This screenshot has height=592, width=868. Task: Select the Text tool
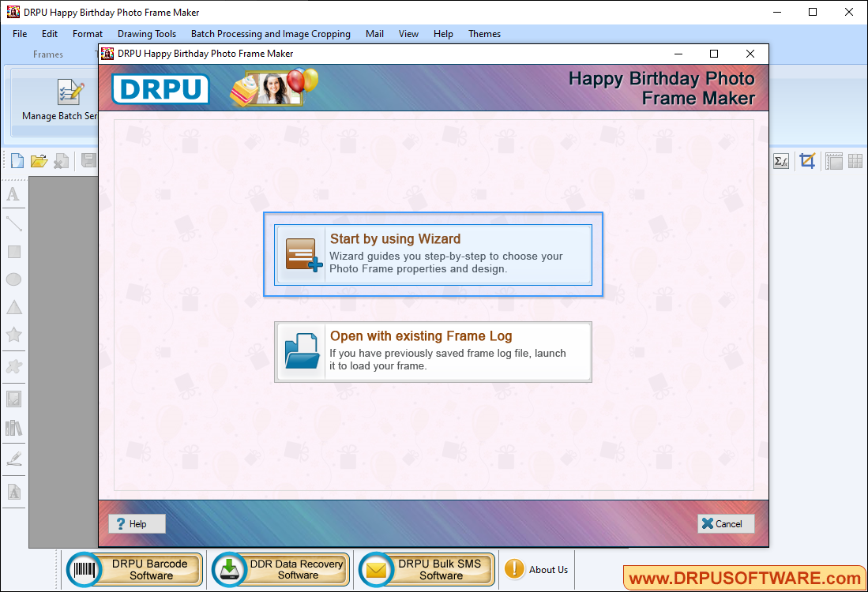pos(13,194)
